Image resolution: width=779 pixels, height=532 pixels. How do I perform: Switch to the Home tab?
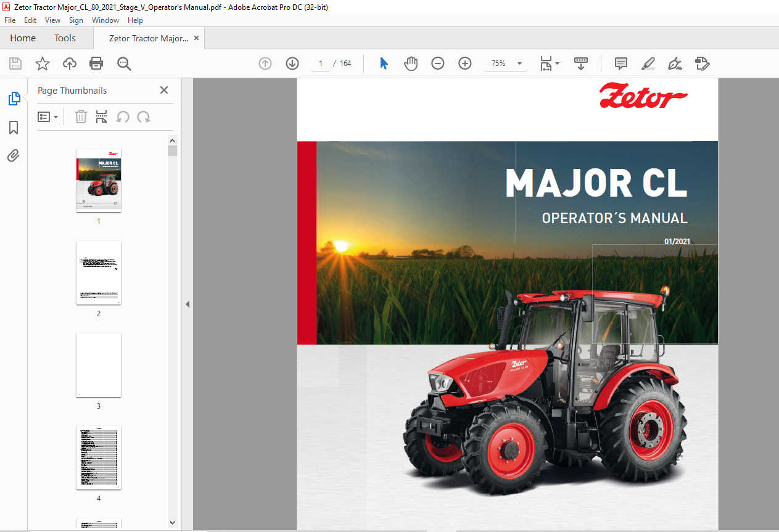[x=23, y=38]
